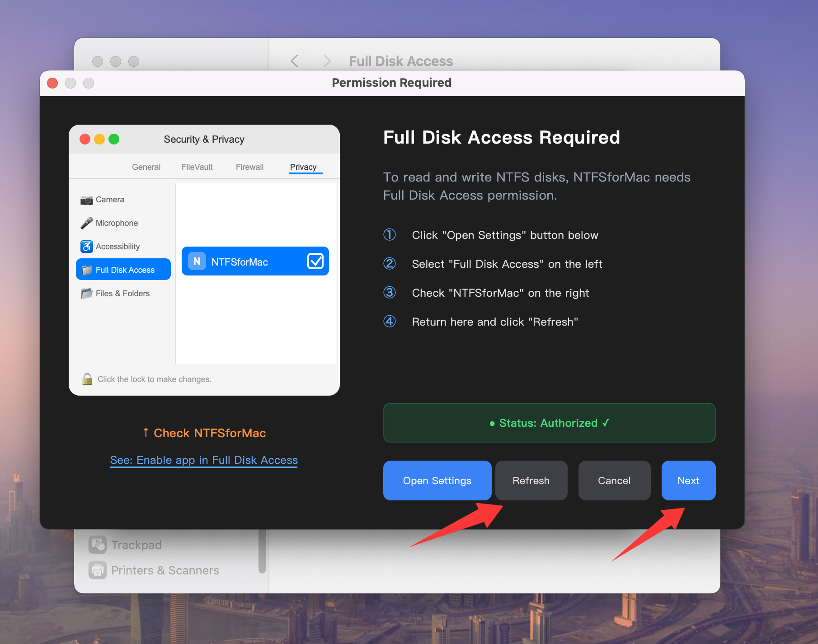This screenshot has width=818, height=644.
Task: Open the Enable app in Full Disk Access link
Action: 203,460
